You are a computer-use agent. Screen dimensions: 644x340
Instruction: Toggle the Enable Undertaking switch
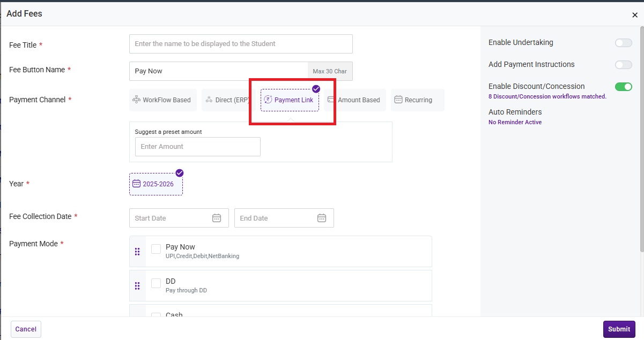623,43
